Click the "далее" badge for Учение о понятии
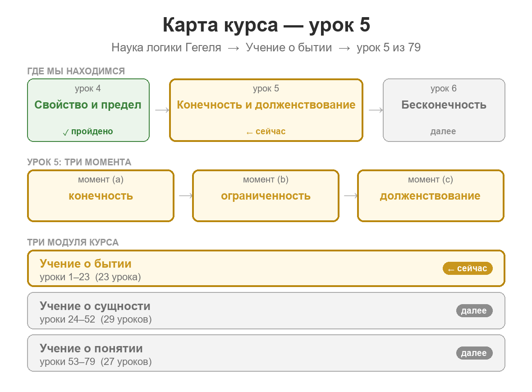Viewport: 532px width, 392px height. click(x=474, y=353)
